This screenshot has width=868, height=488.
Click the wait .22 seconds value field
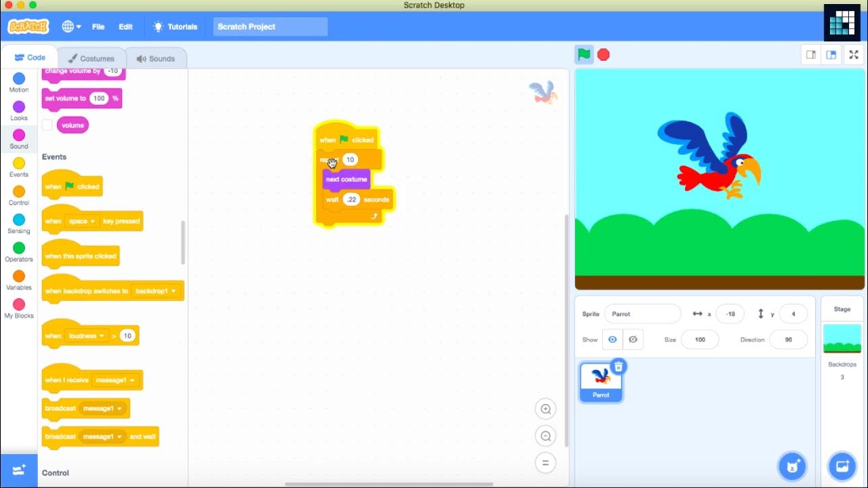(351, 199)
